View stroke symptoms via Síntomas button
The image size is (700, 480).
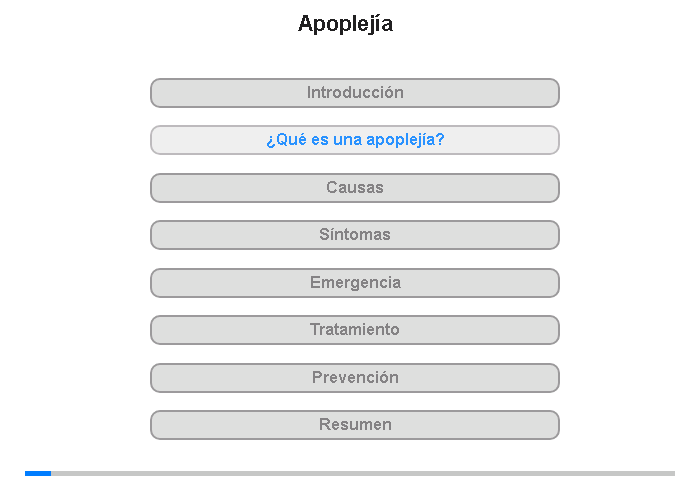click(x=354, y=235)
